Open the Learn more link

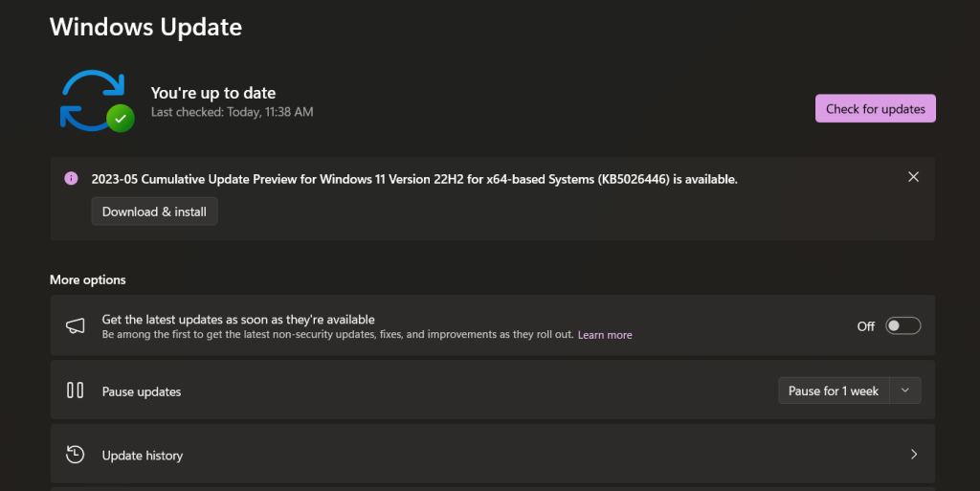point(605,335)
